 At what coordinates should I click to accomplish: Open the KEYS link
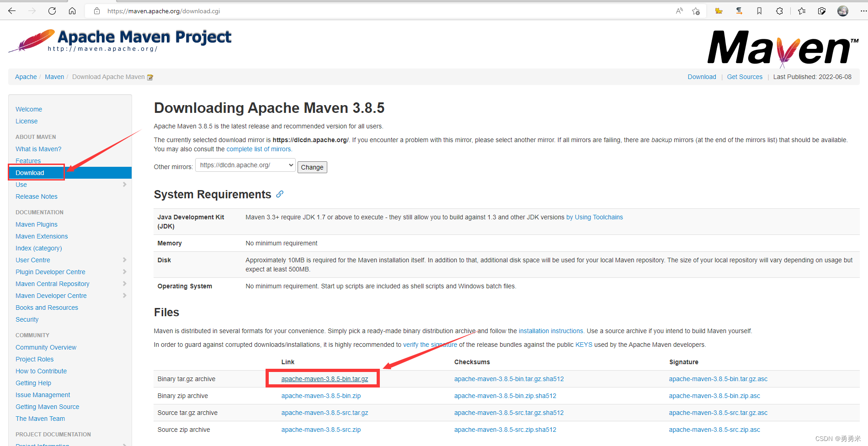click(584, 345)
